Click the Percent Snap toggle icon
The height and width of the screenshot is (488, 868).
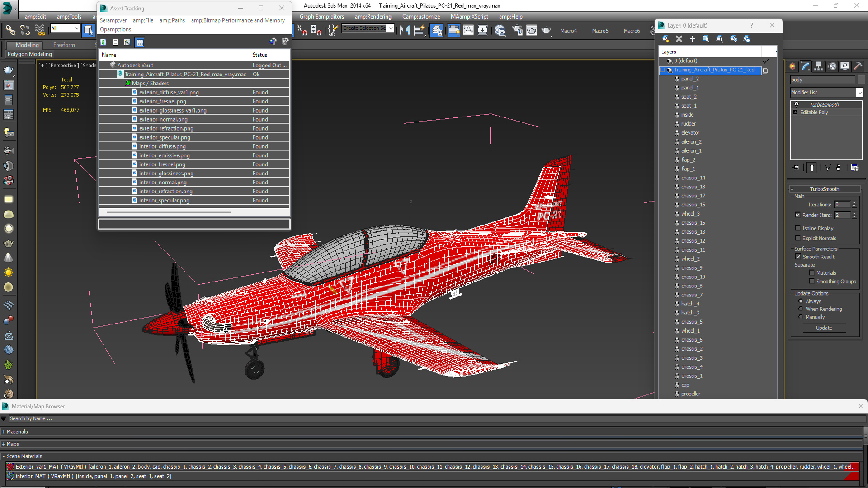[302, 30]
